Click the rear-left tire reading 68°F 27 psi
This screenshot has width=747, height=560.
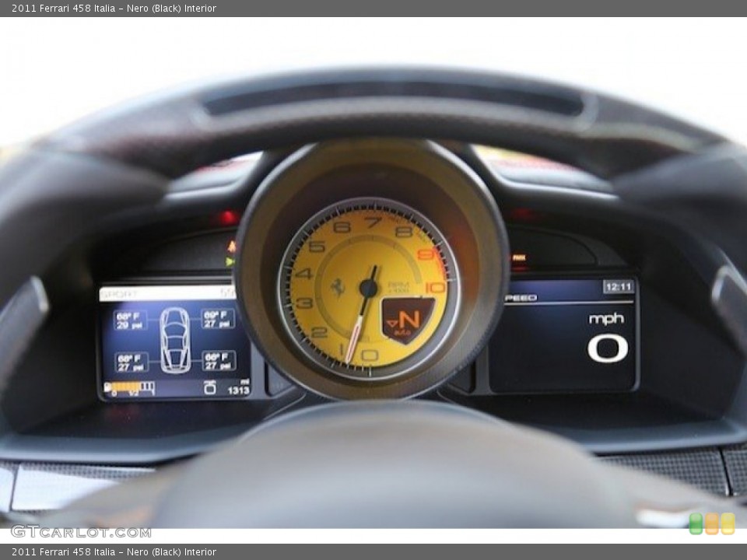point(132,362)
